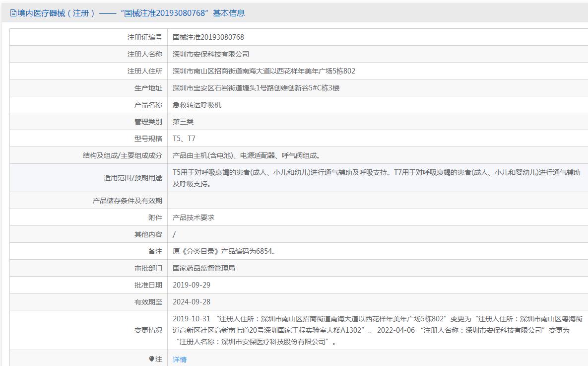
Task: Click the 注册人住所 label cell
Action: pos(88,71)
